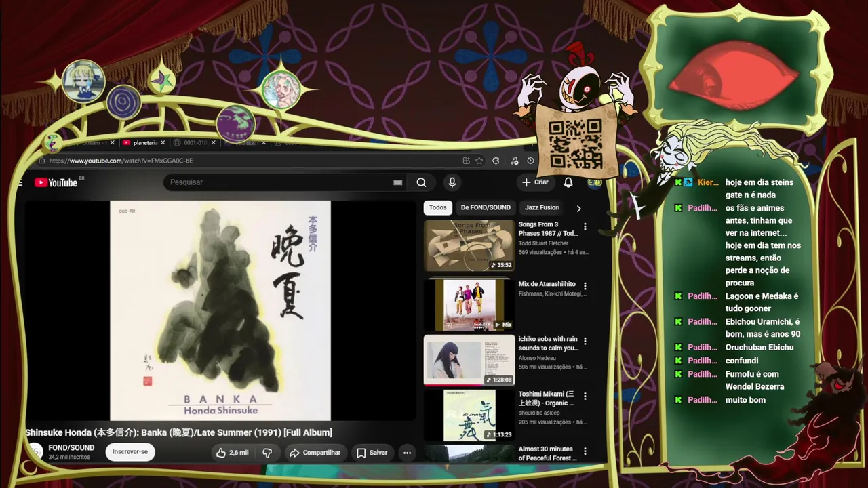This screenshot has width=868, height=488.
Task: Open options menu for Songs From 3 Phases
Action: (585, 227)
